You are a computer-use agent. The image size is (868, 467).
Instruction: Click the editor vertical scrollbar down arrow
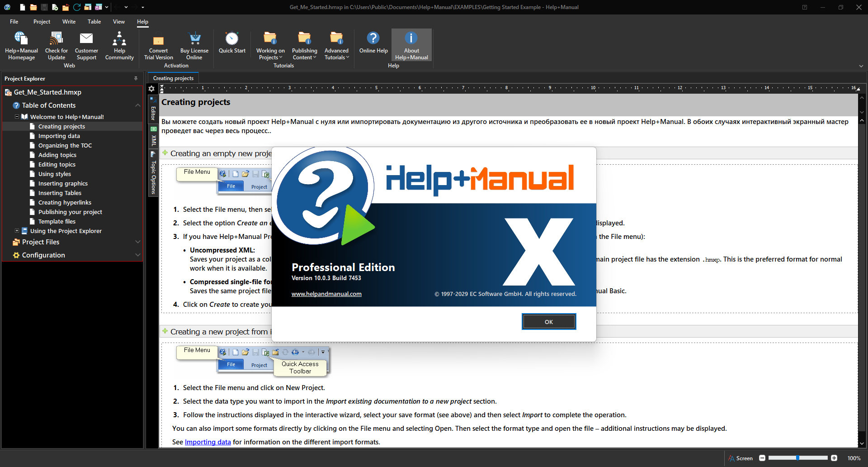tap(862, 444)
